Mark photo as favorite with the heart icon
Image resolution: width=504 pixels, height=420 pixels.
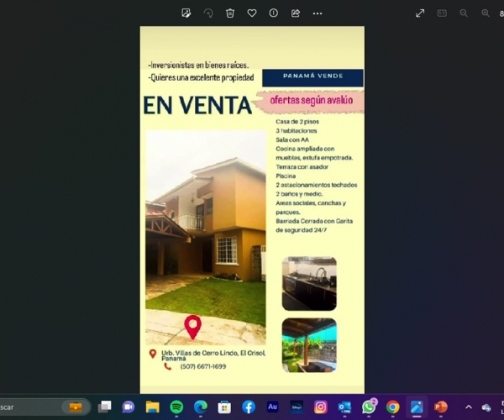[252, 13]
